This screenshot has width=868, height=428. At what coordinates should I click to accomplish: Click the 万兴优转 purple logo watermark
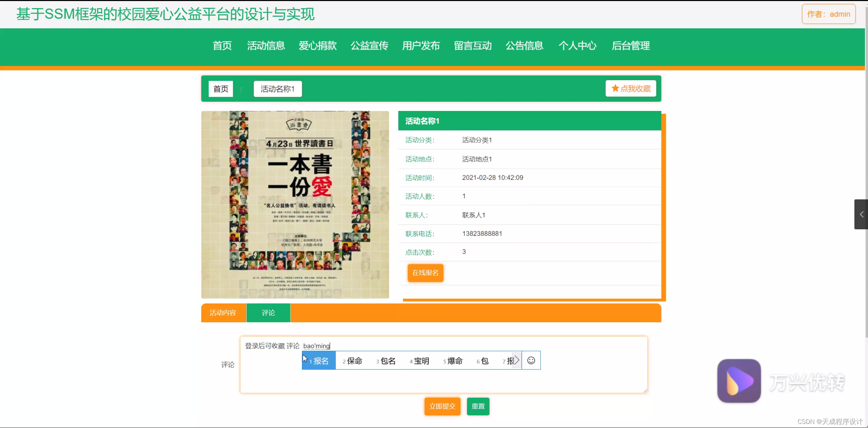(739, 380)
